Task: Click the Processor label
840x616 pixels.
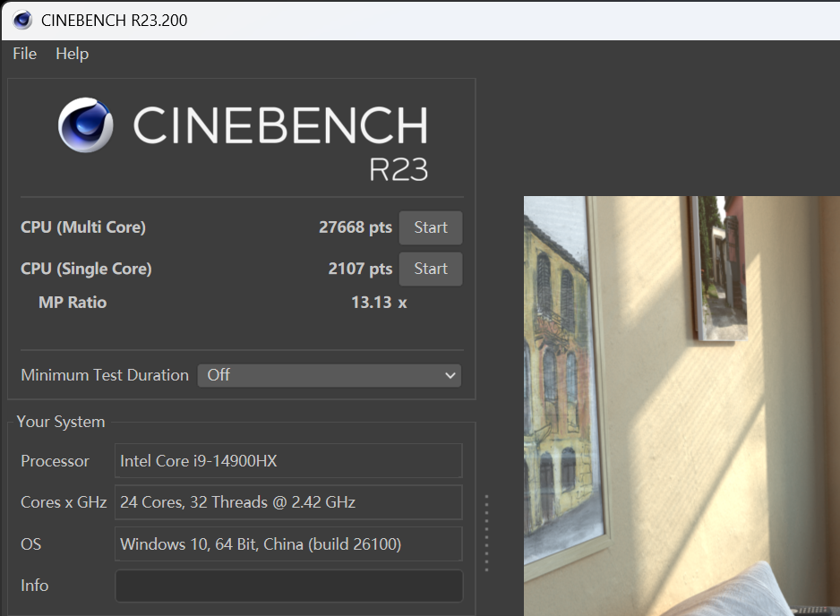Action: 56,461
